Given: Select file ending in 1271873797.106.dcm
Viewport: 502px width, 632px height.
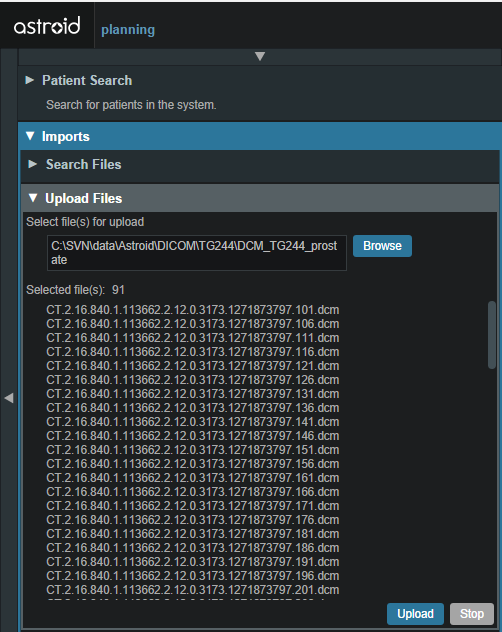Looking at the screenshot, I should [x=193, y=324].
